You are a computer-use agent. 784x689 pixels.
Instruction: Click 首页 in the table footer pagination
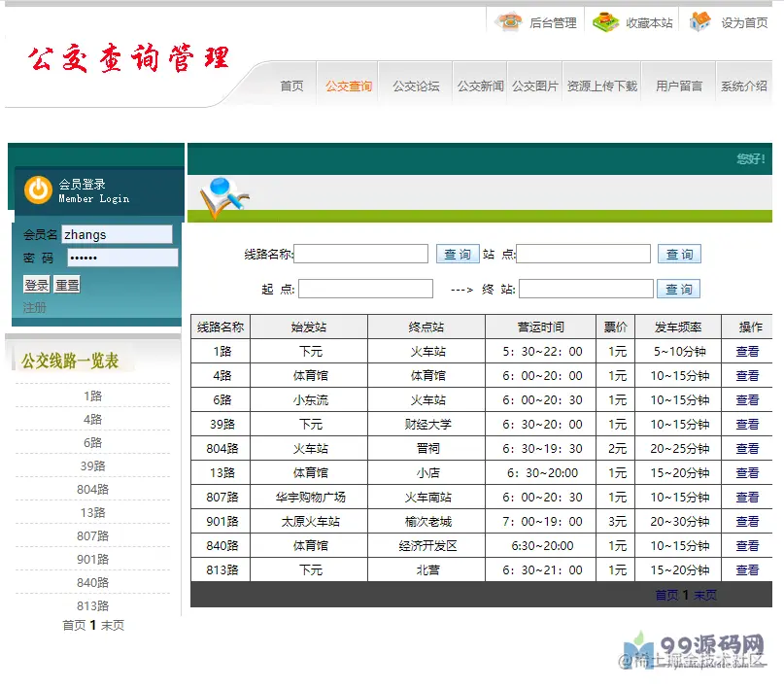coord(667,595)
